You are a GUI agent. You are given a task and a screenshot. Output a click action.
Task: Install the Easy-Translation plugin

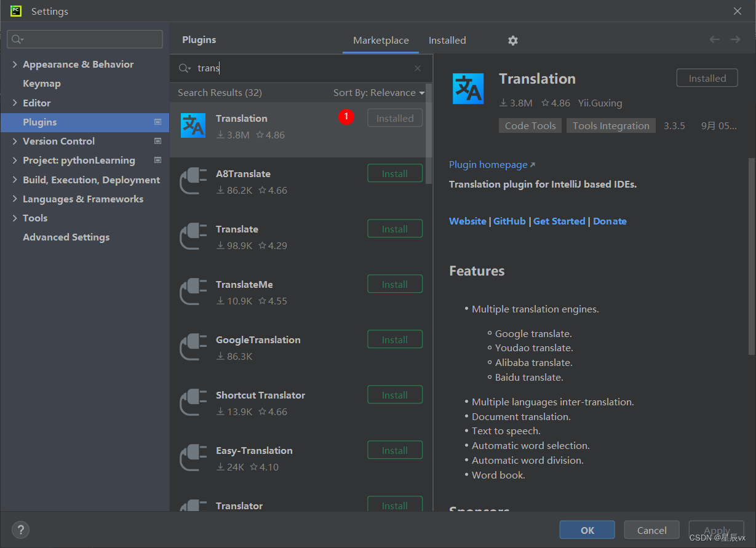pyautogui.click(x=395, y=450)
